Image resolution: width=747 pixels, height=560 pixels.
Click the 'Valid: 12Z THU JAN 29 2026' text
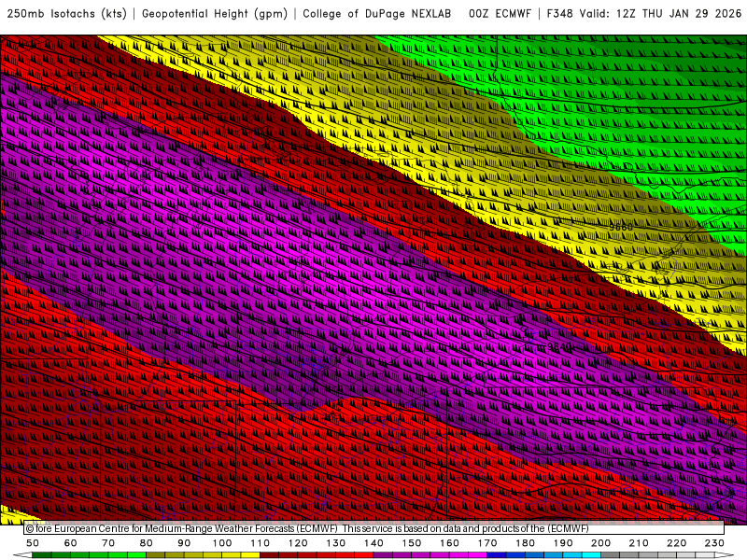pyautogui.click(x=660, y=14)
